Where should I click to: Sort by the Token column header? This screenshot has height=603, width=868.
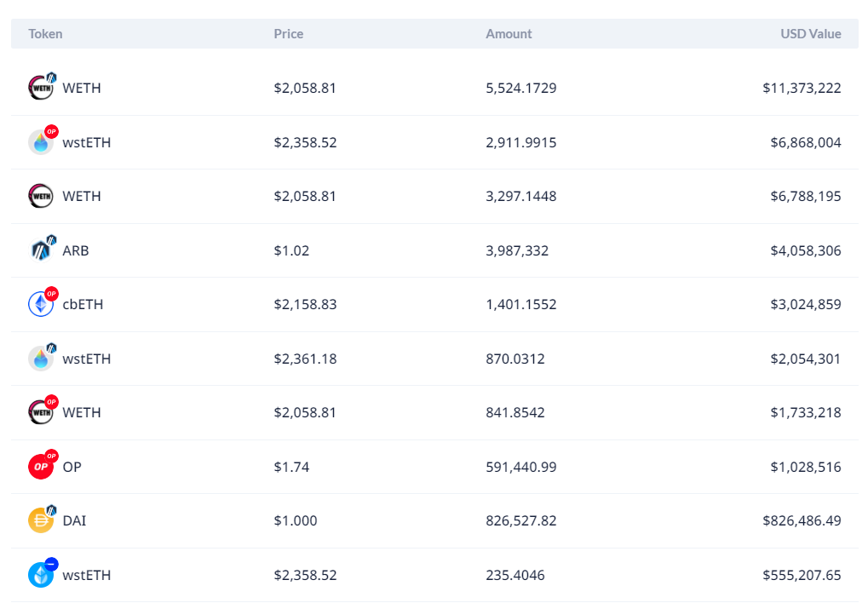45,34
